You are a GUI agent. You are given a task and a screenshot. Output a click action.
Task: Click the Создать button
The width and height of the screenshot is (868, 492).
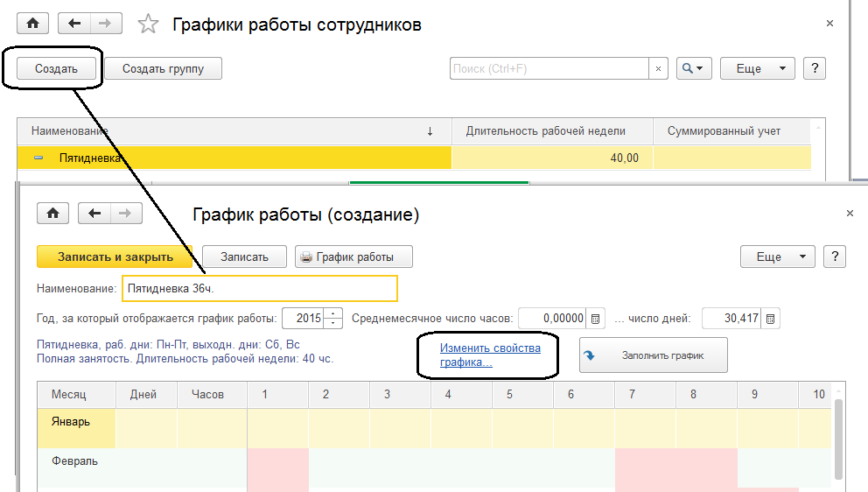pos(56,68)
